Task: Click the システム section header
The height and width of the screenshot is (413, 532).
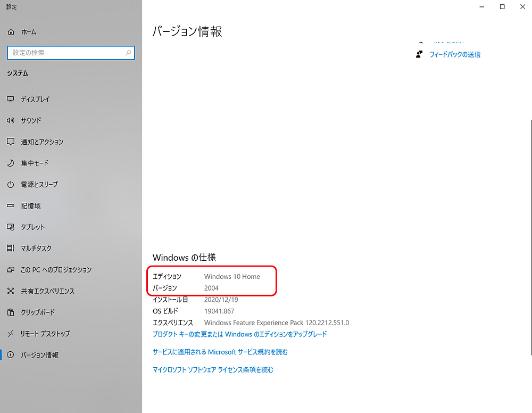Action: point(18,73)
